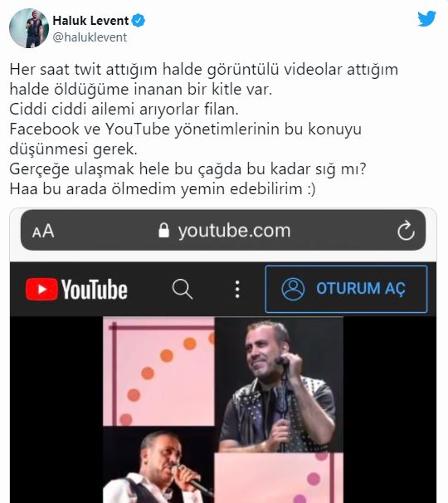This screenshot has width=448, height=503.
Task: Open the Haluk Levent display name
Action: pyautogui.click(x=90, y=21)
